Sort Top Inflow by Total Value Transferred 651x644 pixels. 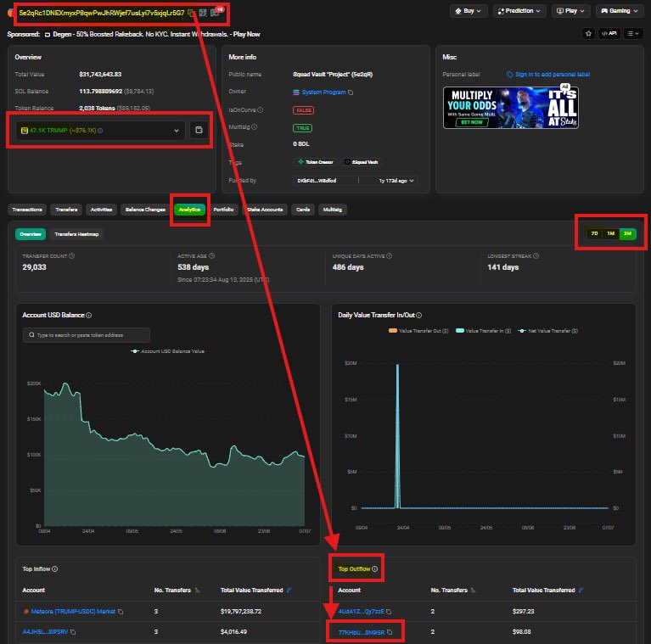(289, 590)
